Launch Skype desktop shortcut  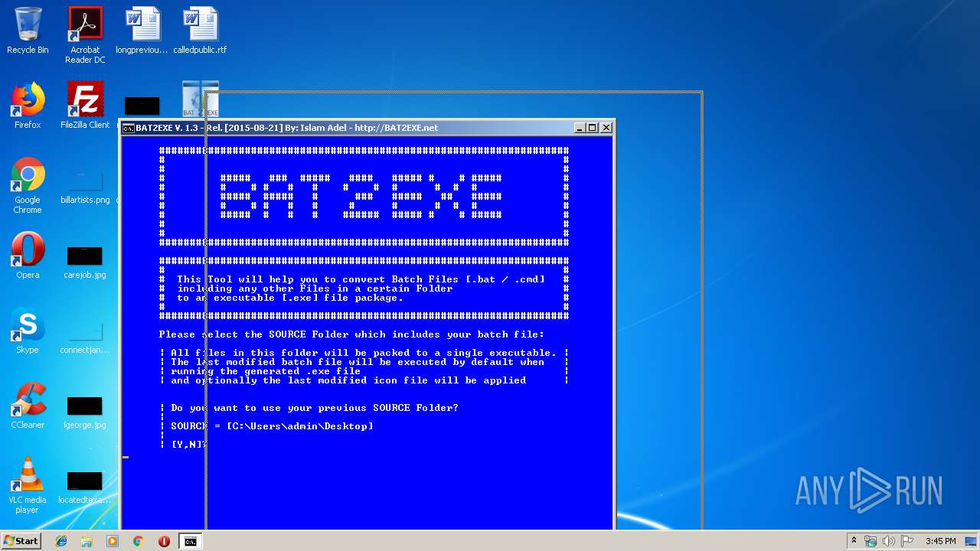pyautogui.click(x=28, y=331)
